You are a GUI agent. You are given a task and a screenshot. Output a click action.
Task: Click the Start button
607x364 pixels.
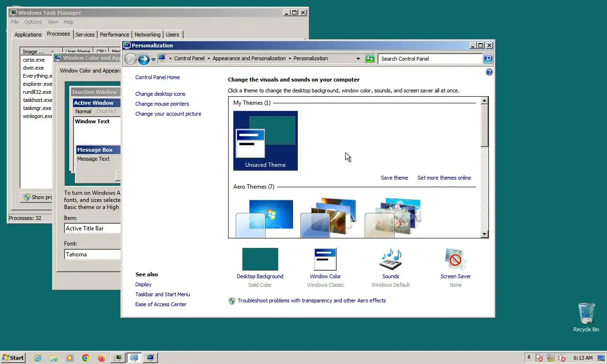coord(13,358)
